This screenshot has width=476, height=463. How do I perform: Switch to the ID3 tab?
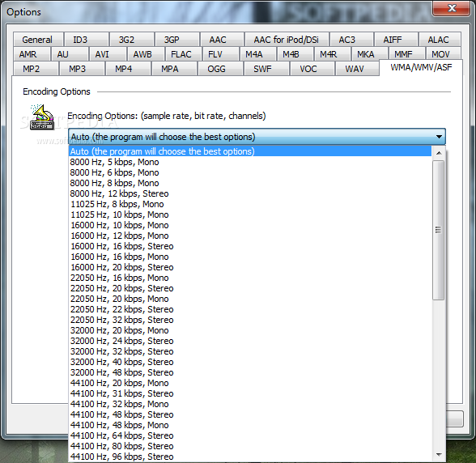pyautogui.click(x=86, y=40)
